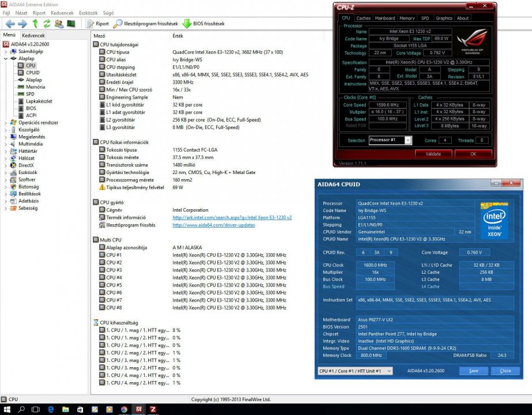Open the Riport toolbar button
This screenshot has width=532, height=415.
tap(97, 24)
